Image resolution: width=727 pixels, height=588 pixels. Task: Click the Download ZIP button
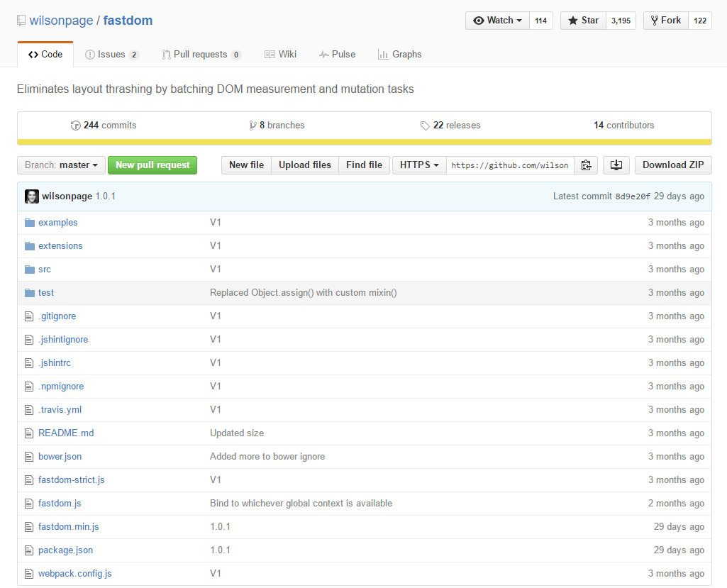tap(673, 165)
